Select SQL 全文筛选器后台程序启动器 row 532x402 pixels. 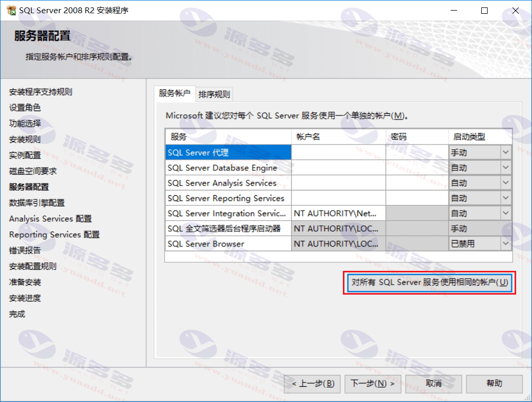point(228,229)
